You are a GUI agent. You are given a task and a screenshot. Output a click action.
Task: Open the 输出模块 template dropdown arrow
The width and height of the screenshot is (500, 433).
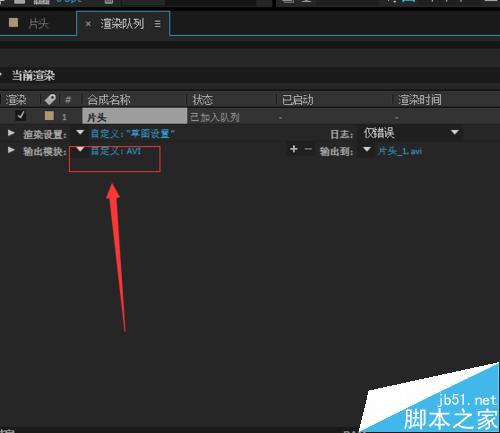click(80, 149)
